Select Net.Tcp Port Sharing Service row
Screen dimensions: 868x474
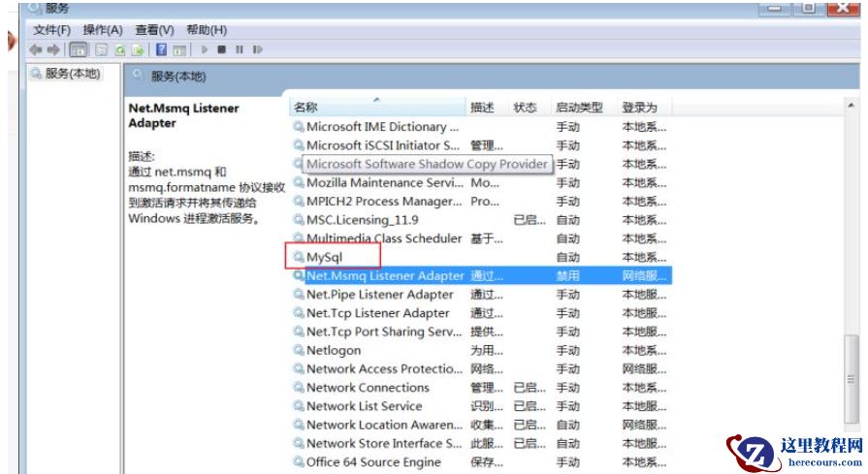pos(482,332)
